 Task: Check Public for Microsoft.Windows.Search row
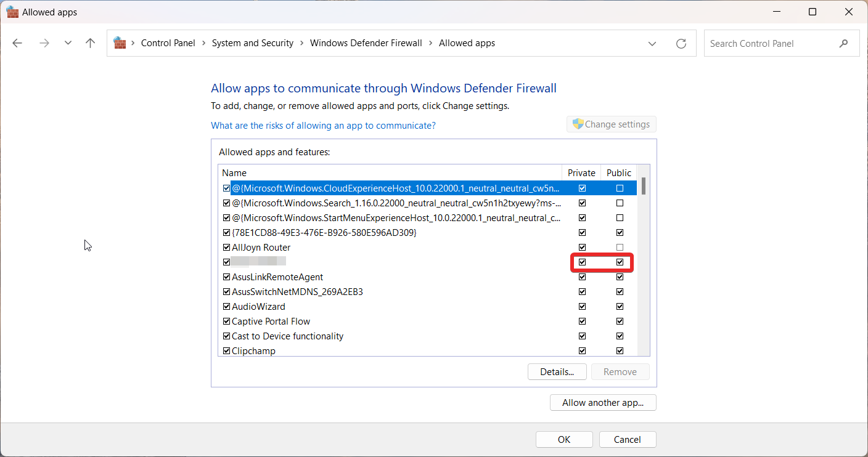(620, 203)
